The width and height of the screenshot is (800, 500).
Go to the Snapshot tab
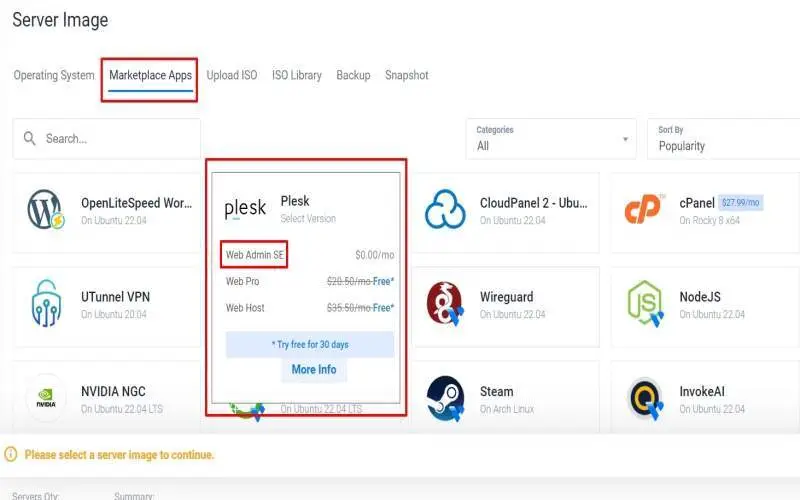pyautogui.click(x=406, y=75)
